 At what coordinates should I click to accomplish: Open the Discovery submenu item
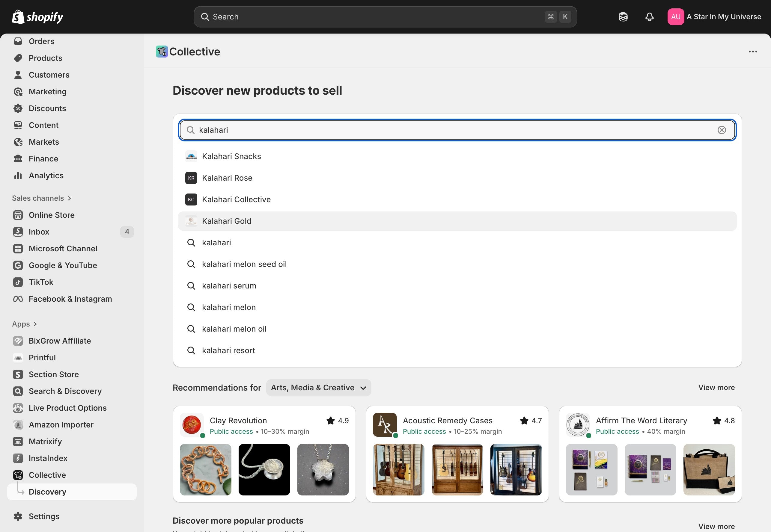point(47,492)
